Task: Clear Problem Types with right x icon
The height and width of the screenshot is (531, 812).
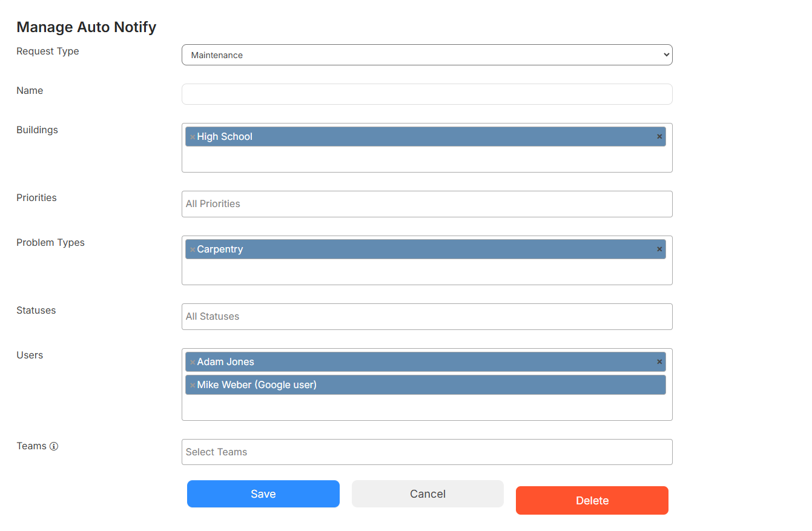Action: (x=659, y=249)
